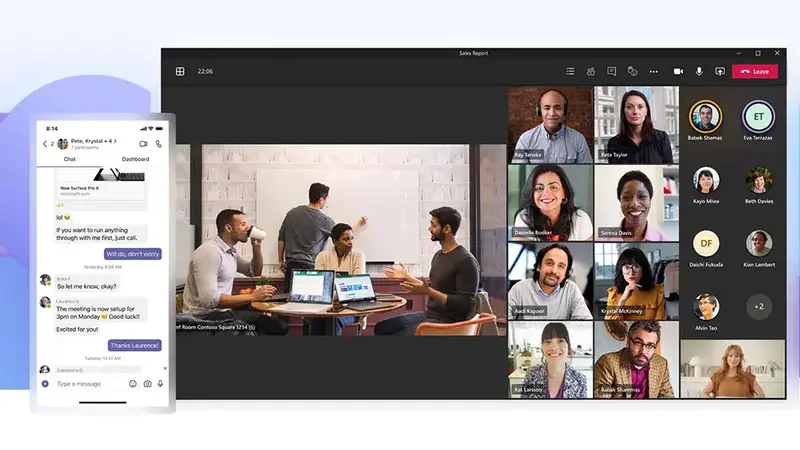The image size is (800, 450).
Task: Switch to the Dashboard tab
Action: coord(135,159)
